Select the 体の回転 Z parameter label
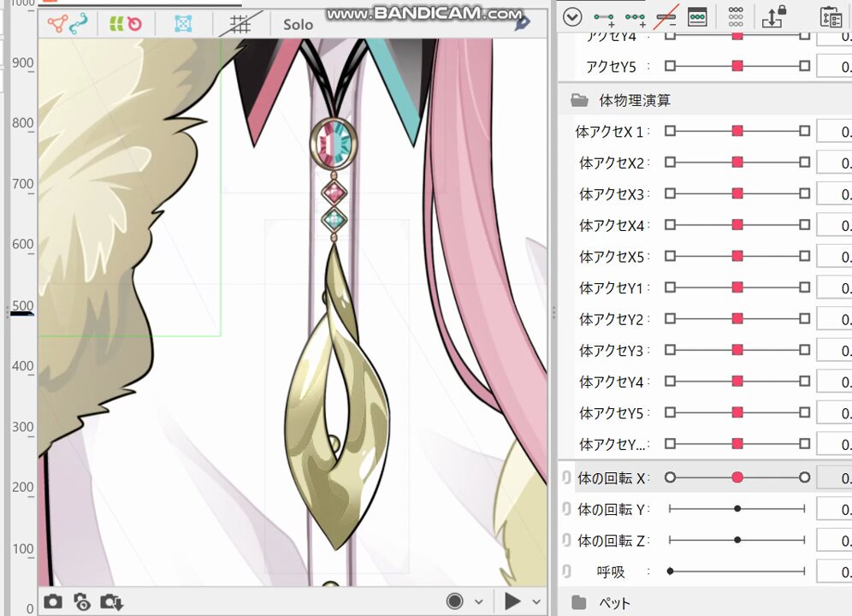 click(x=612, y=541)
